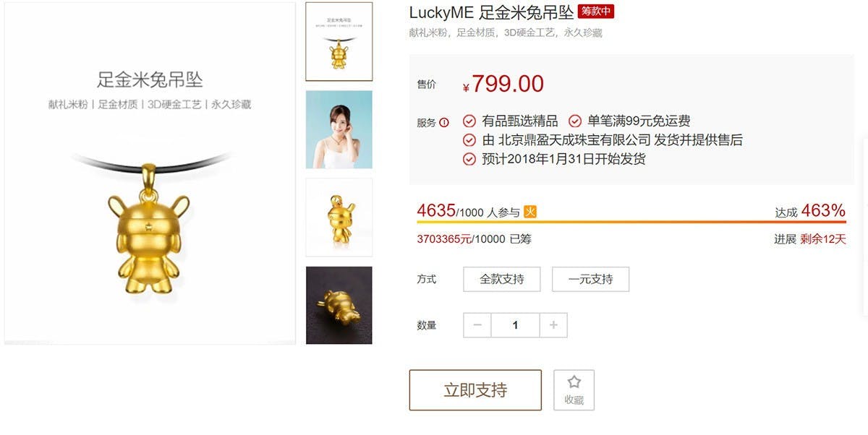Screen dimensions: 868x435
Task: Select the model wearing necklace thumbnail
Action: pyautogui.click(x=339, y=129)
